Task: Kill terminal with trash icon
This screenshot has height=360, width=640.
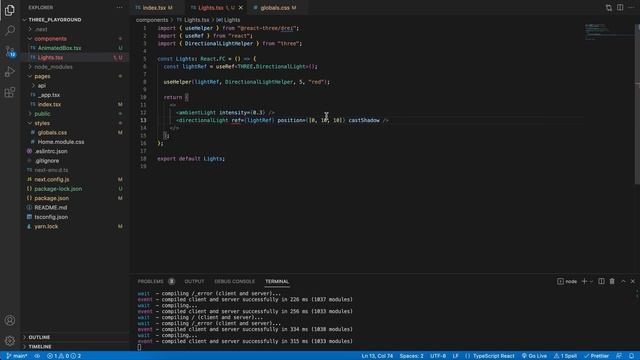Action: (x=612, y=281)
